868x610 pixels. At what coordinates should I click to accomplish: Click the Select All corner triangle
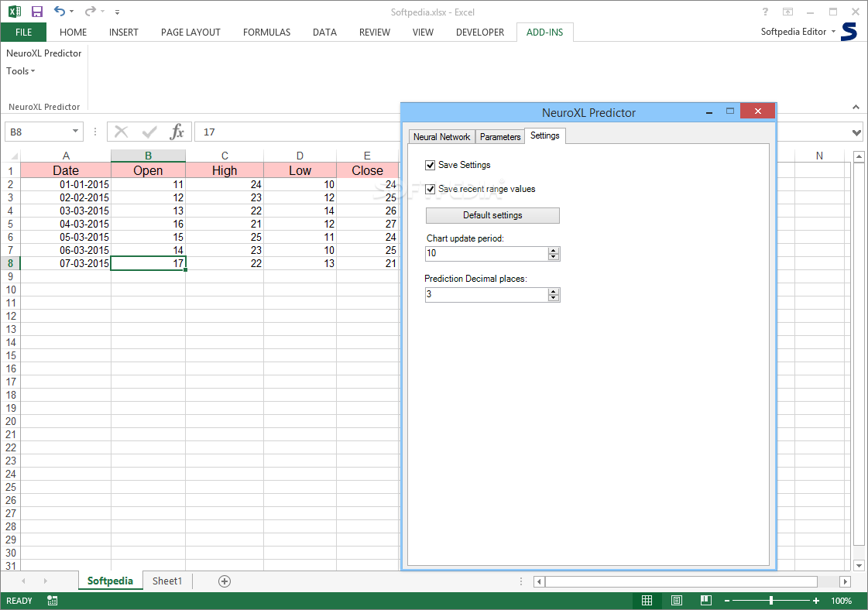tap(13, 156)
